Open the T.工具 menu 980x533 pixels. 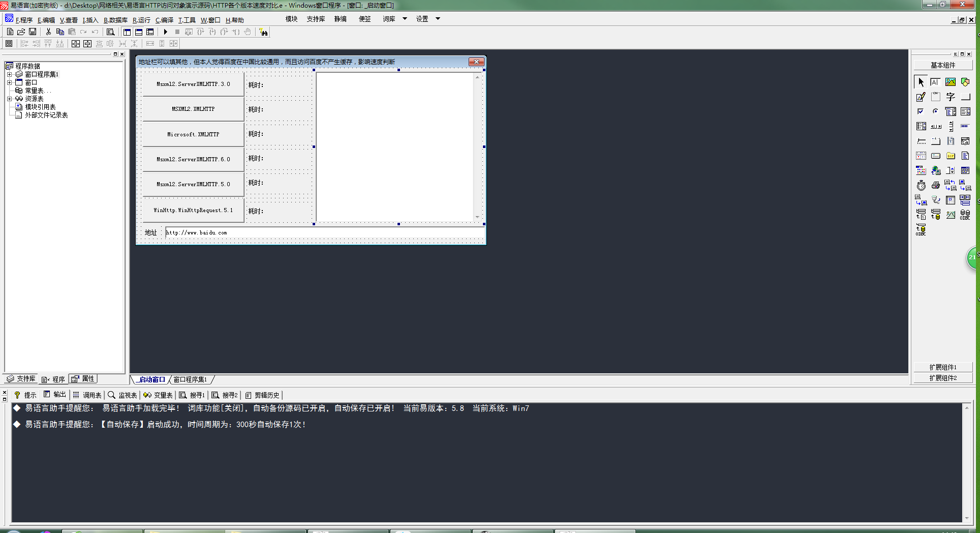click(187, 20)
